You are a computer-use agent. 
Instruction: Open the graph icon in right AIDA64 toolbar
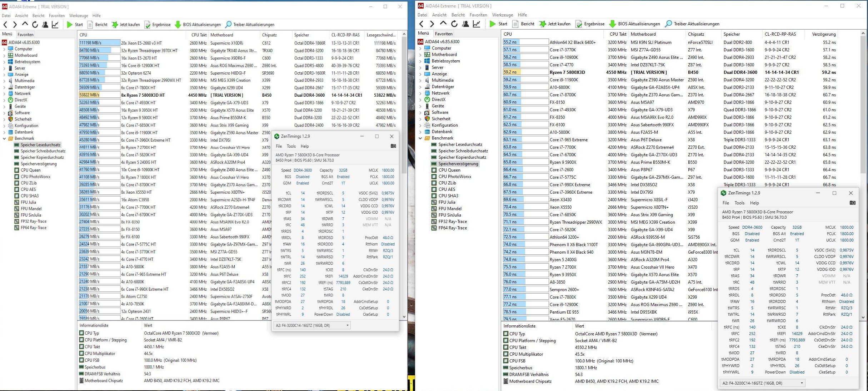pyautogui.click(x=477, y=24)
